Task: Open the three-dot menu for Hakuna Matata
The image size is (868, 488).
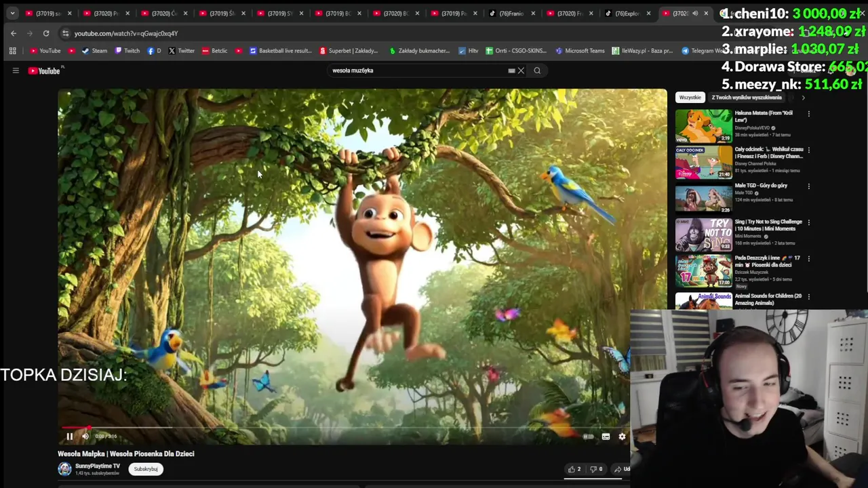Action: coord(808,114)
